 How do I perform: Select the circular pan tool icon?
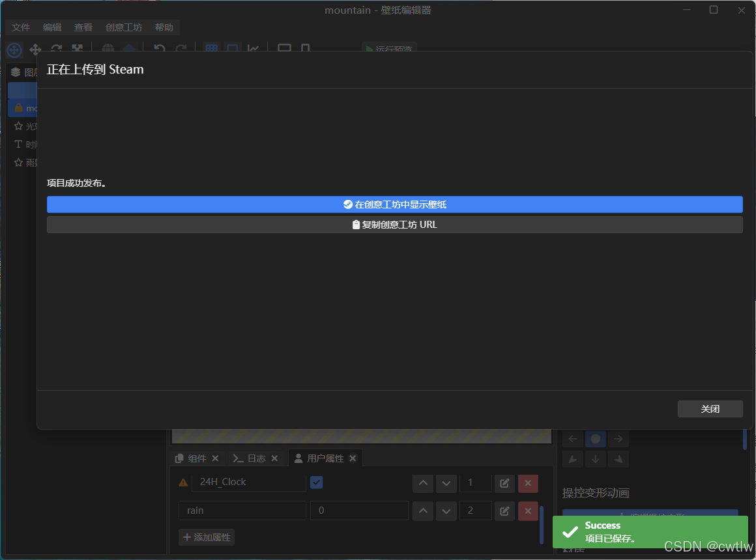pyautogui.click(x=14, y=49)
